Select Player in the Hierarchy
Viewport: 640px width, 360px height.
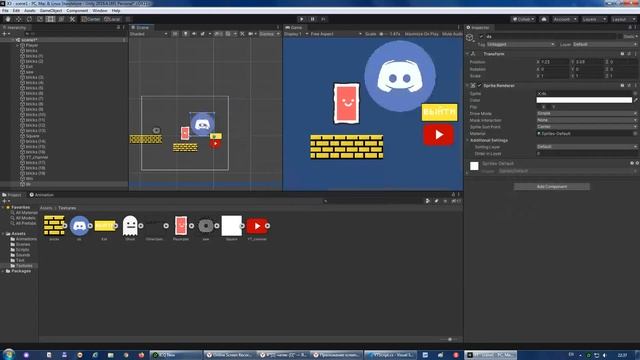tap(31, 45)
